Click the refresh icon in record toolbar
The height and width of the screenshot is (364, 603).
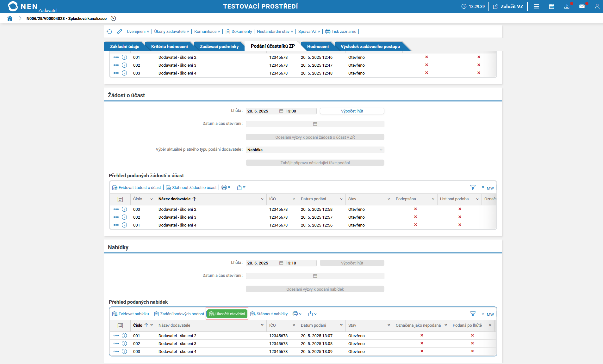pos(109,32)
